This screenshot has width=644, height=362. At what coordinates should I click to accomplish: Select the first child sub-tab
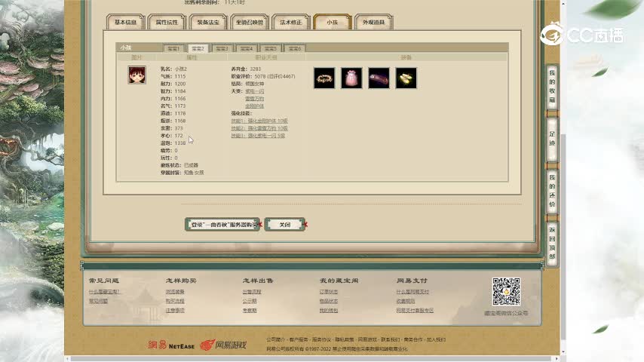pyautogui.click(x=173, y=48)
